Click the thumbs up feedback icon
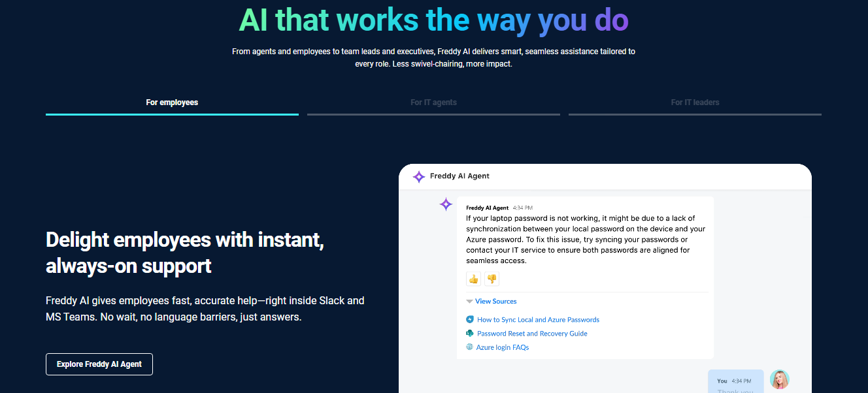The height and width of the screenshot is (393, 868). coord(474,279)
